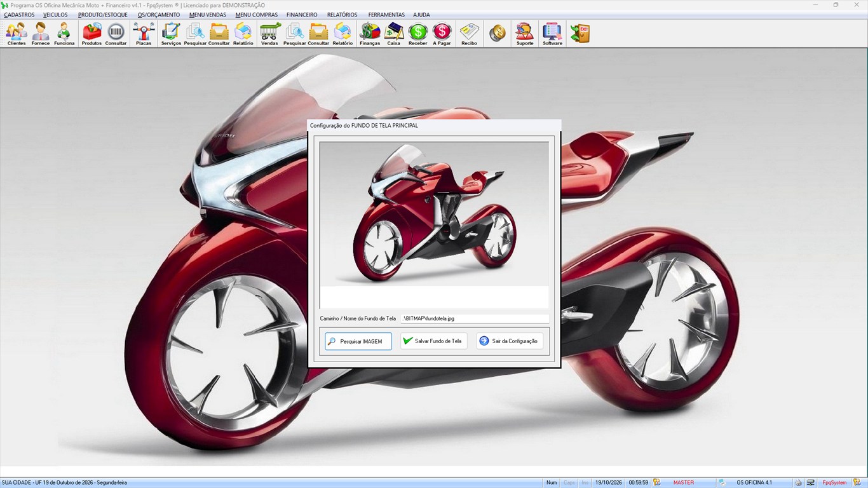The width and height of the screenshot is (868, 488).
Task: Open the green Receber dollar icon
Action: pos(417,34)
